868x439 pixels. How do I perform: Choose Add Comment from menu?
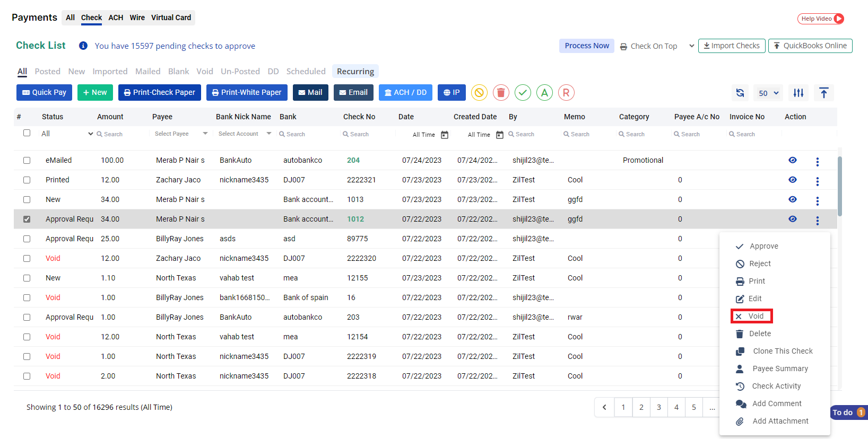coord(769,403)
